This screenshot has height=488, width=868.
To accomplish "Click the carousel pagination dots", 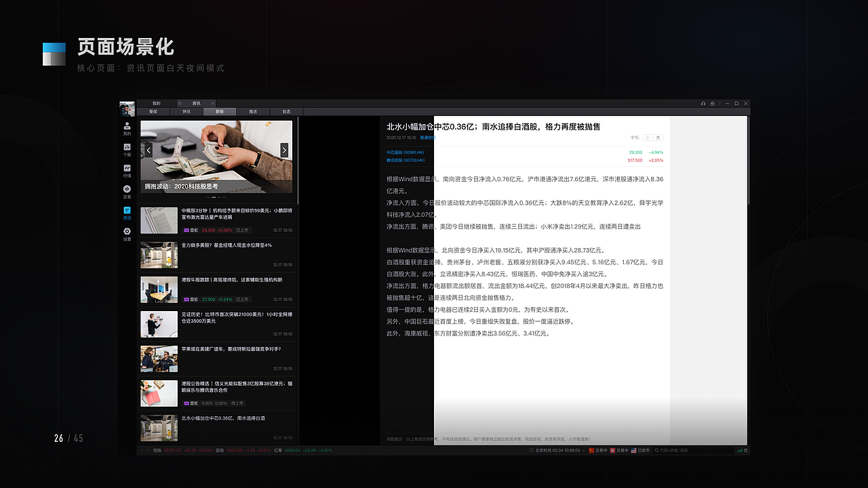I will pyautogui.click(x=216, y=197).
